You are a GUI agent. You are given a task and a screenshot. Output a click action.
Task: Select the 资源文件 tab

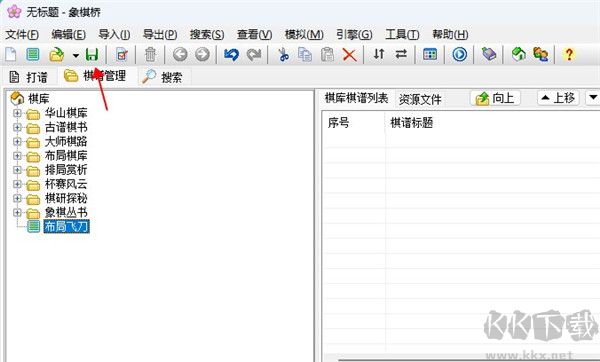pos(420,99)
